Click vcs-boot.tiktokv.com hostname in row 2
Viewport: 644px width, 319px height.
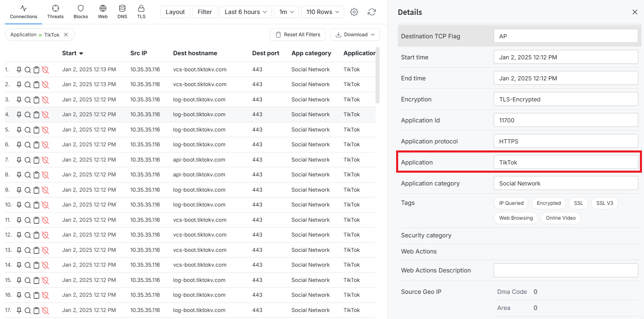pyautogui.click(x=200, y=84)
